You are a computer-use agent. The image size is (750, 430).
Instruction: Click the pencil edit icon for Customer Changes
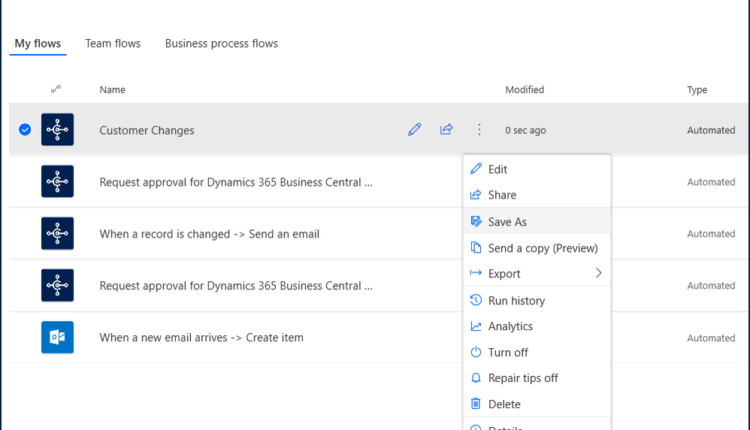pos(415,130)
